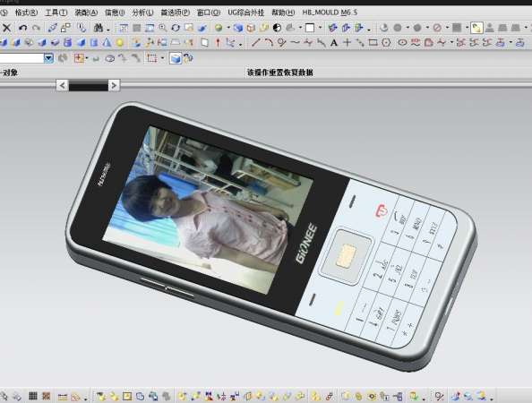Viewport: 532px width, 403px height.
Task: Click the black X delete icon
Action: click(7, 28)
